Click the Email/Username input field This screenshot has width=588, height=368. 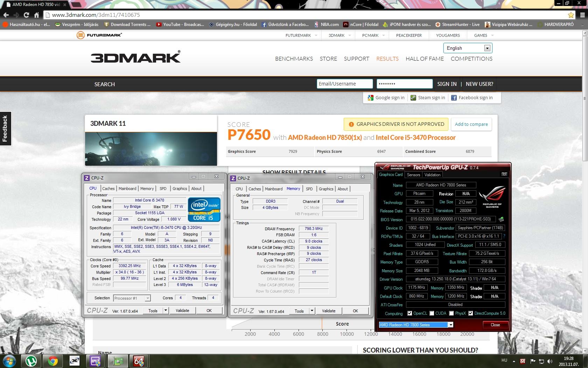345,84
